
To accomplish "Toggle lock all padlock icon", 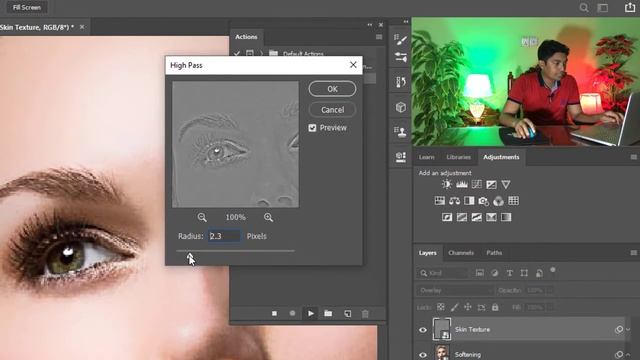I will click(x=495, y=307).
